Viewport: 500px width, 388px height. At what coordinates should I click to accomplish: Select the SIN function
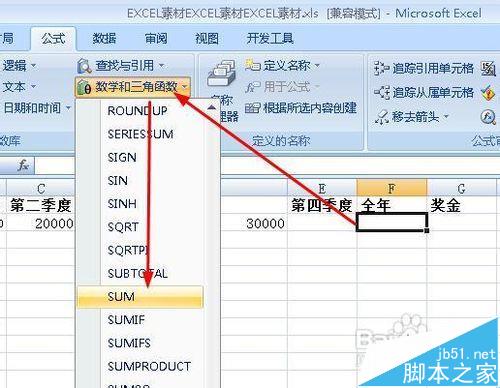coord(140,181)
